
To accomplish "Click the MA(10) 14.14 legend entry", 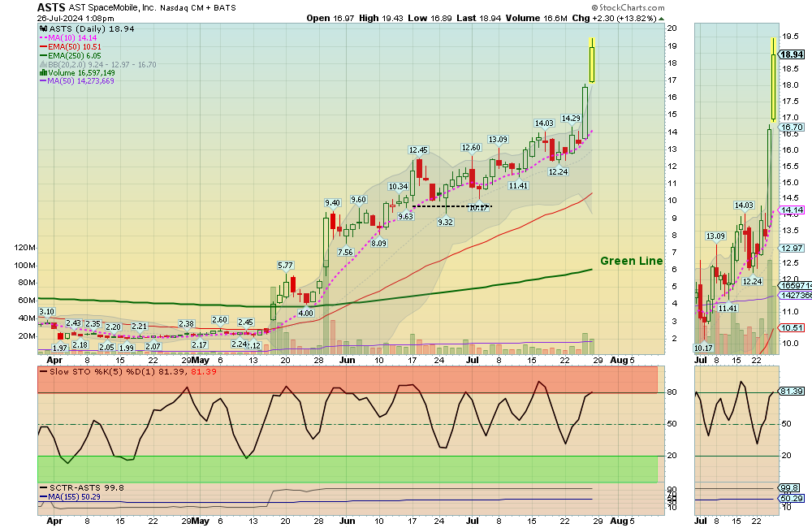I will coord(72,38).
